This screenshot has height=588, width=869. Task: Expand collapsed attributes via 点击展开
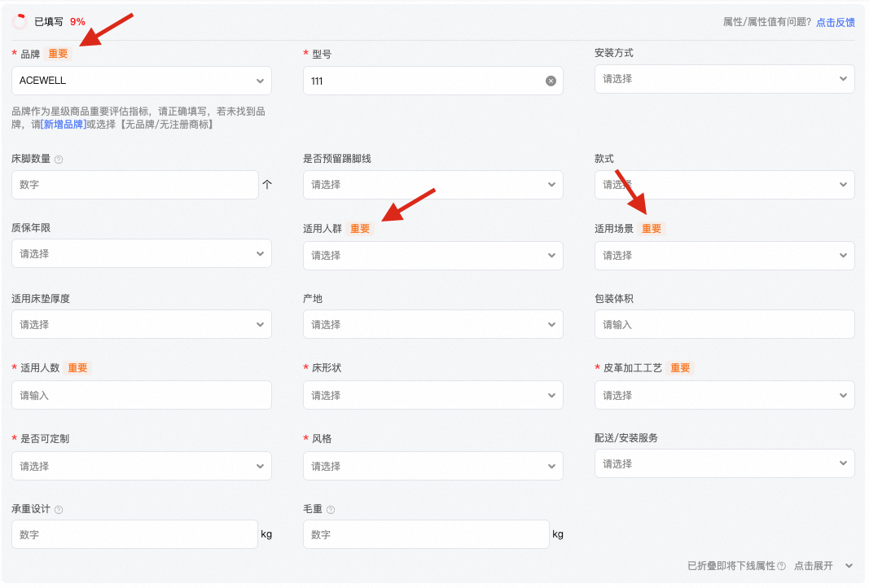[813, 566]
